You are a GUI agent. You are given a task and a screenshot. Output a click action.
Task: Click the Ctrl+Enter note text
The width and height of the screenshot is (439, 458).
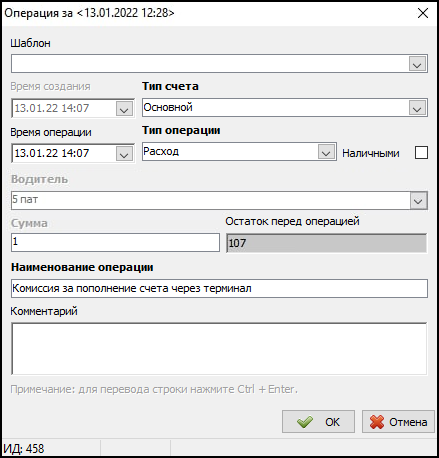pos(154,389)
